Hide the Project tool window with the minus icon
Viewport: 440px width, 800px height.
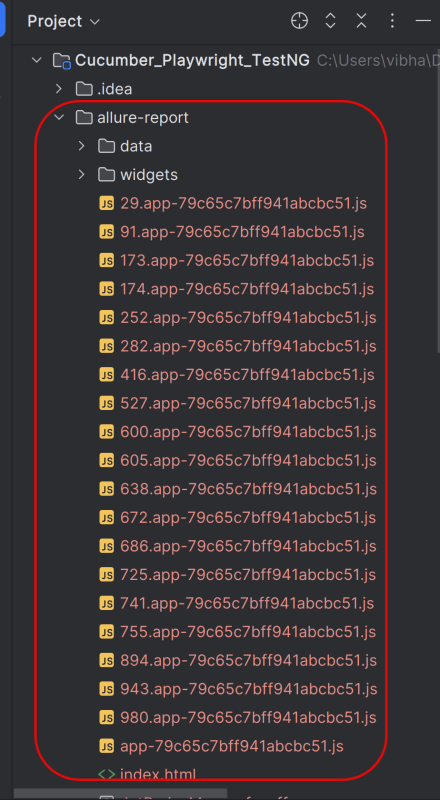423,21
